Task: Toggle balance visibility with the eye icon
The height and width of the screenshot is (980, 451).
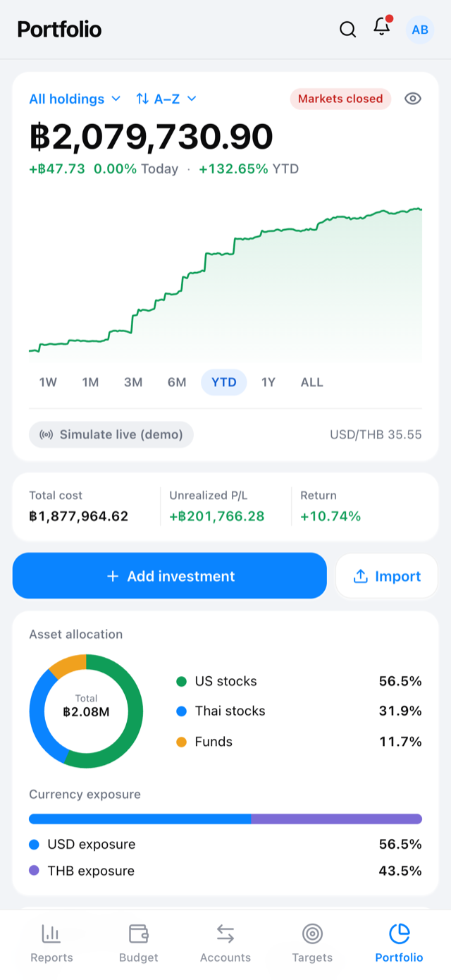Action: [413, 99]
